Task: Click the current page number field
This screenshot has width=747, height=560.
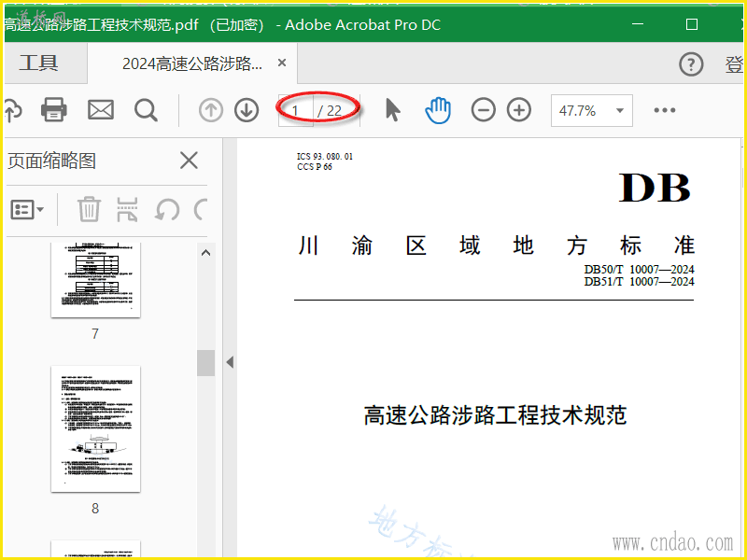Action: click(296, 110)
